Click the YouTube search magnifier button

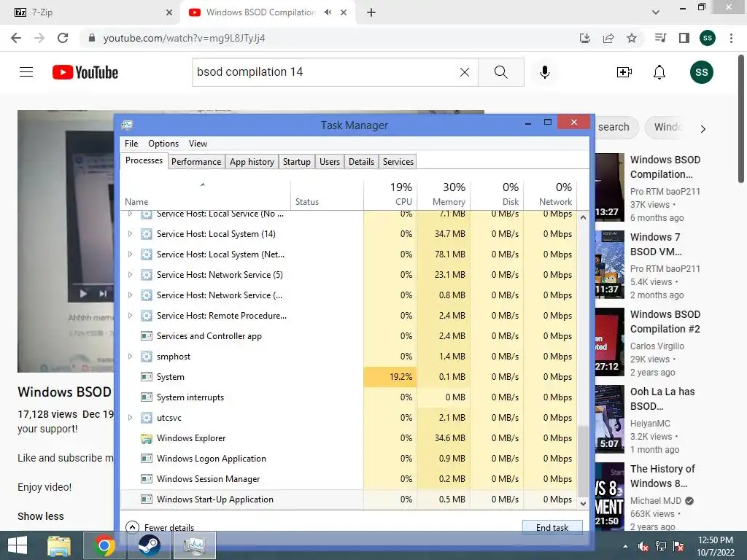(x=500, y=72)
